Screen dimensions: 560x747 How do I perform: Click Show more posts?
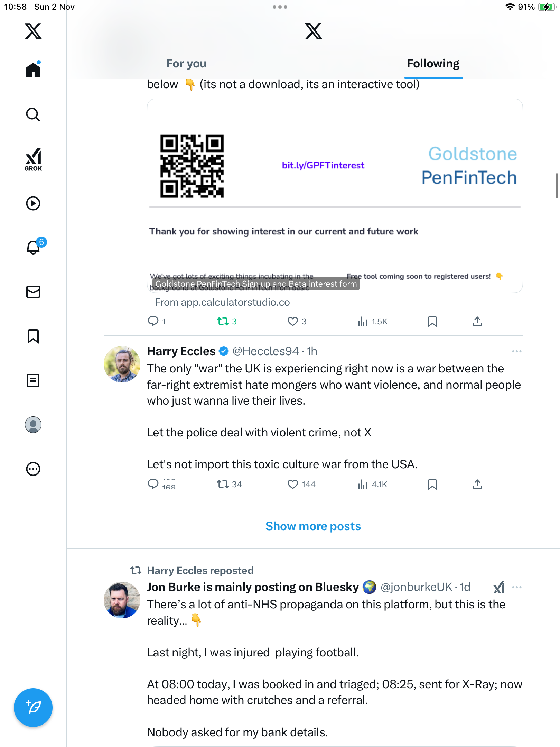click(x=313, y=526)
